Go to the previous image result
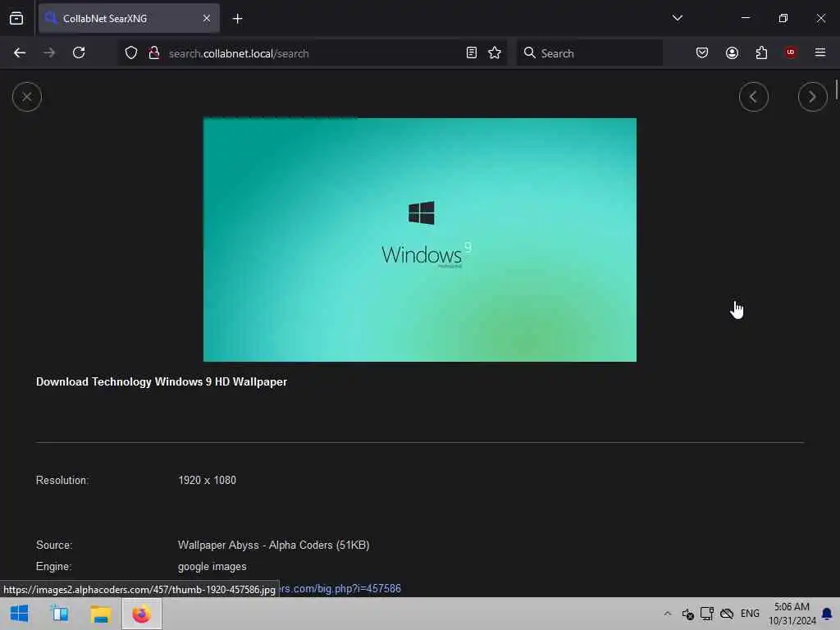The width and height of the screenshot is (840, 630). coord(753,97)
